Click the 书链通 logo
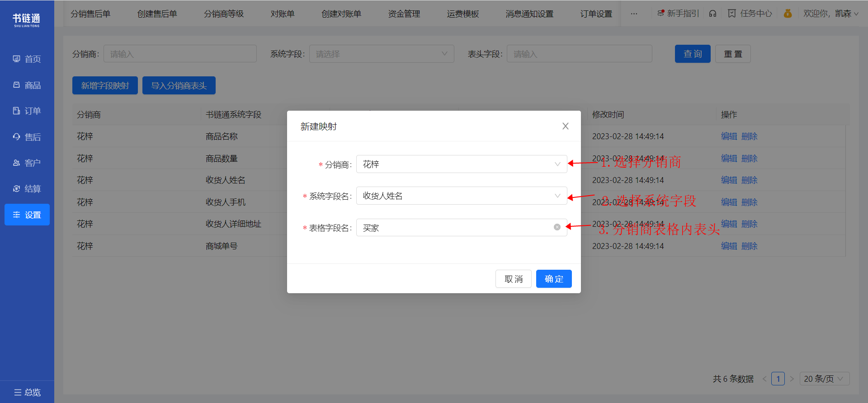Viewport: 868px width, 403px height. point(27,20)
